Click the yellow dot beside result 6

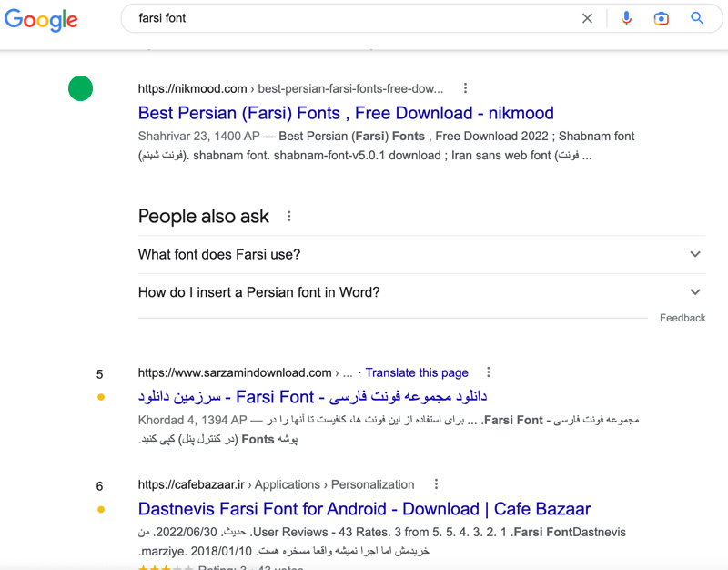[x=101, y=510]
